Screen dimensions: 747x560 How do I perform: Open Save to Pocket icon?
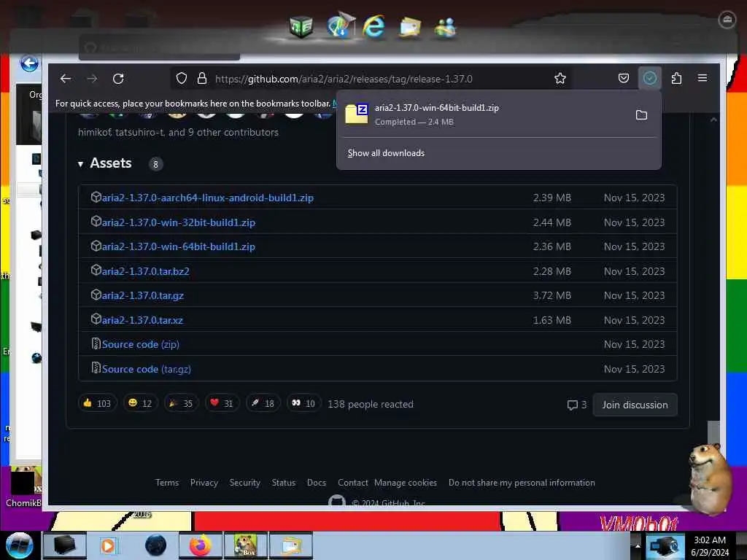[x=624, y=78]
